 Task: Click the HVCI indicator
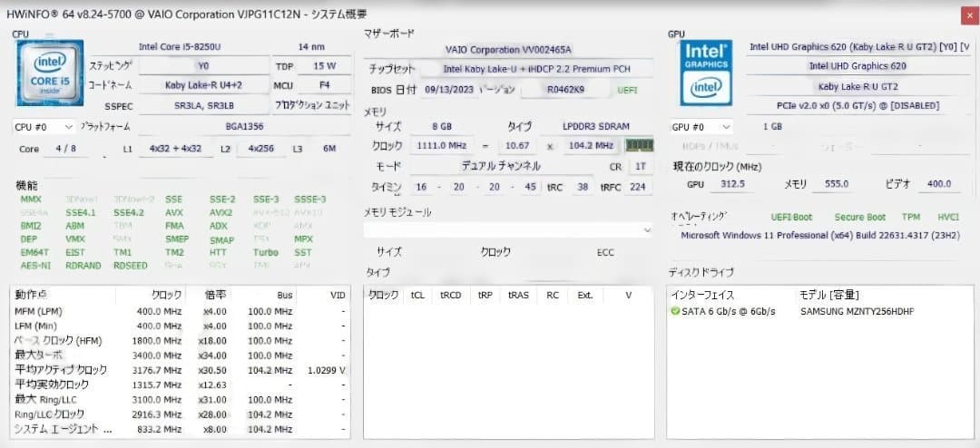tap(948, 218)
